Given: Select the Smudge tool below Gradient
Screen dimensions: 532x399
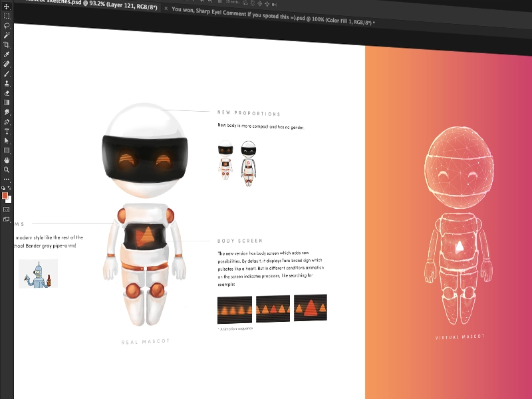Looking at the screenshot, I should tap(7, 112).
